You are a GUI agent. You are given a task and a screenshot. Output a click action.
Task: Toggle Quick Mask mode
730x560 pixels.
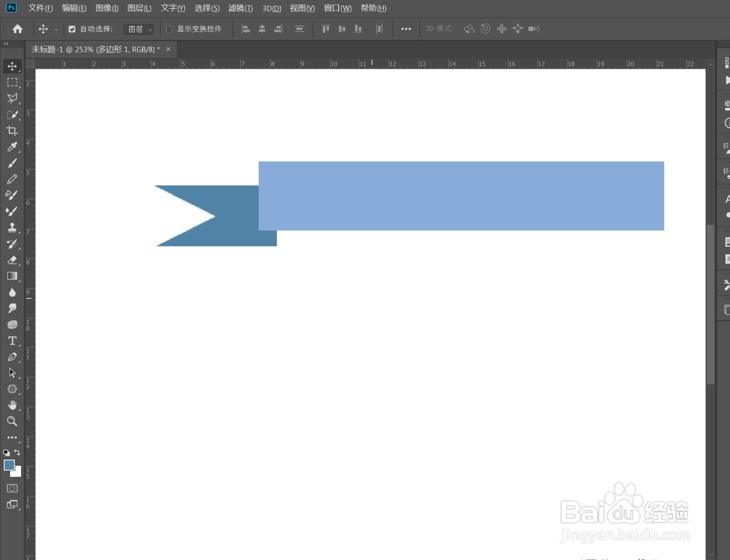tap(12, 488)
